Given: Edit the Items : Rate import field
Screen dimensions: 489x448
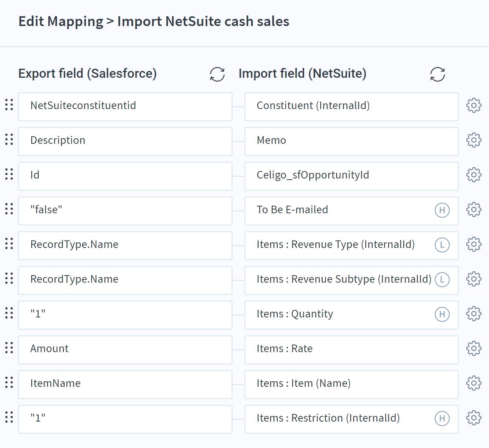Looking at the screenshot, I should [352, 350].
